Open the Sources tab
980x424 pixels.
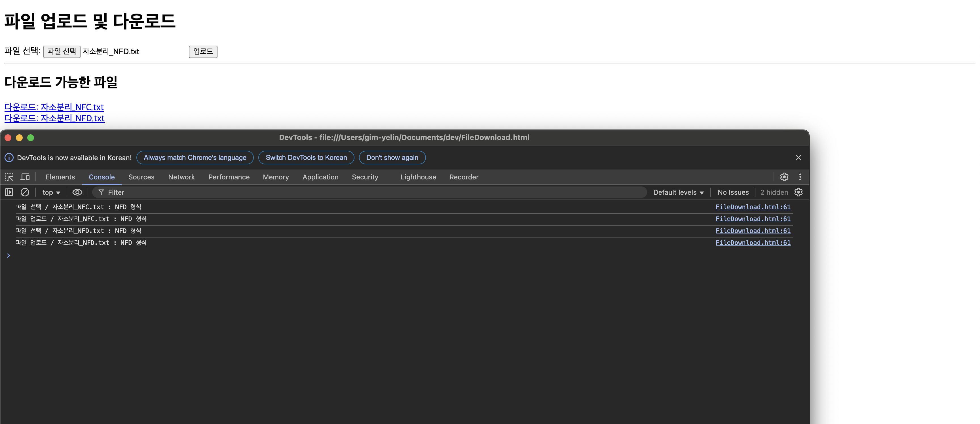click(x=141, y=177)
